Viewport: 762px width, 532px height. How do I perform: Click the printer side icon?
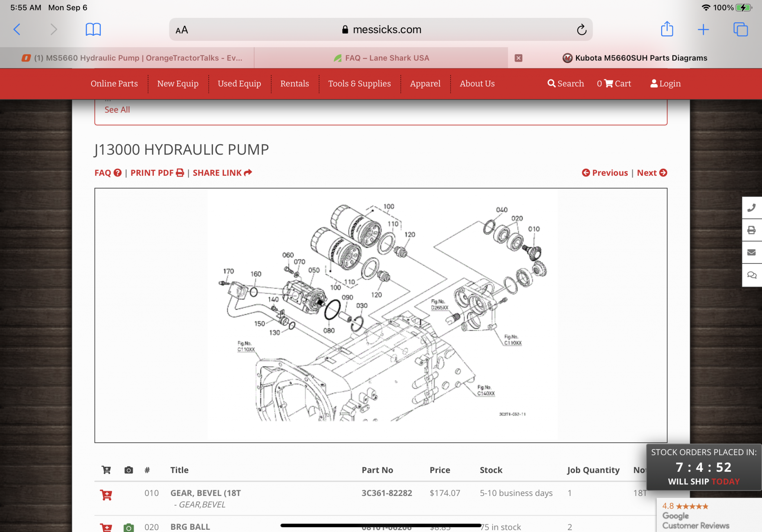[752, 230]
